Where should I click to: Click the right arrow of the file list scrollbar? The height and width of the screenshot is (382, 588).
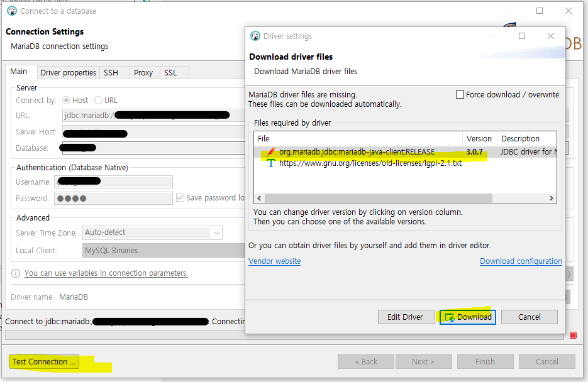pos(552,198)
